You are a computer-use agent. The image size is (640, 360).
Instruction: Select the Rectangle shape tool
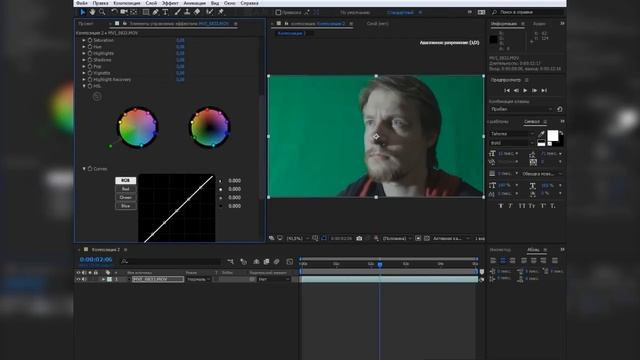pyautogui.click(x=145, y=12)
